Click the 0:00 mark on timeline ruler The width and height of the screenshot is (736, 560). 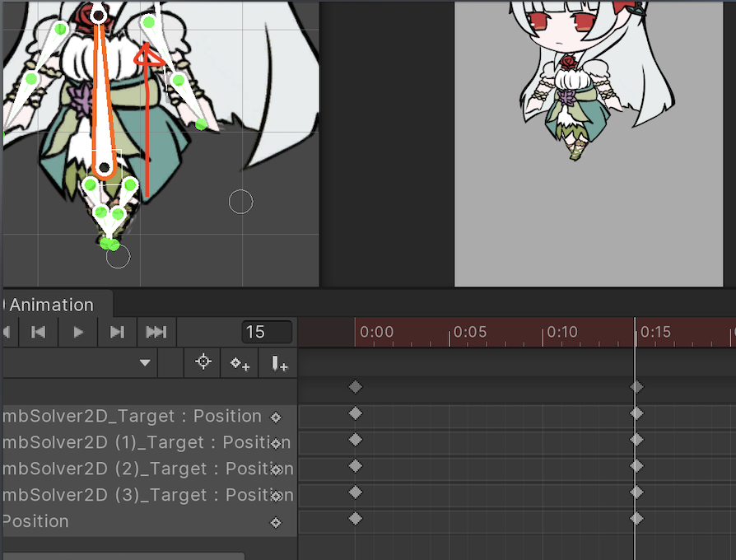coord(376,333)
